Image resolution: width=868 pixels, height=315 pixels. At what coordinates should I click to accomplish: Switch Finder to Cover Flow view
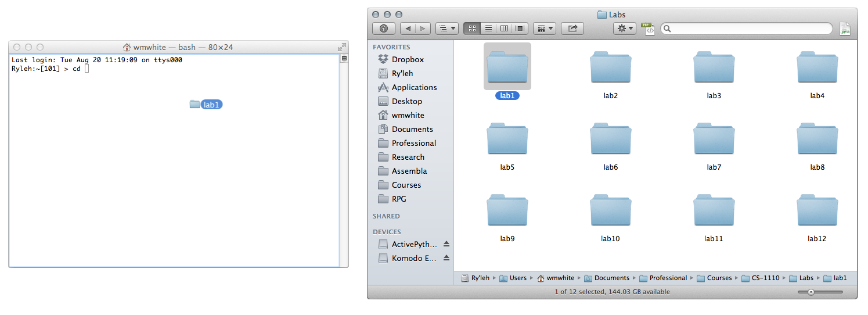coord(520,28)
